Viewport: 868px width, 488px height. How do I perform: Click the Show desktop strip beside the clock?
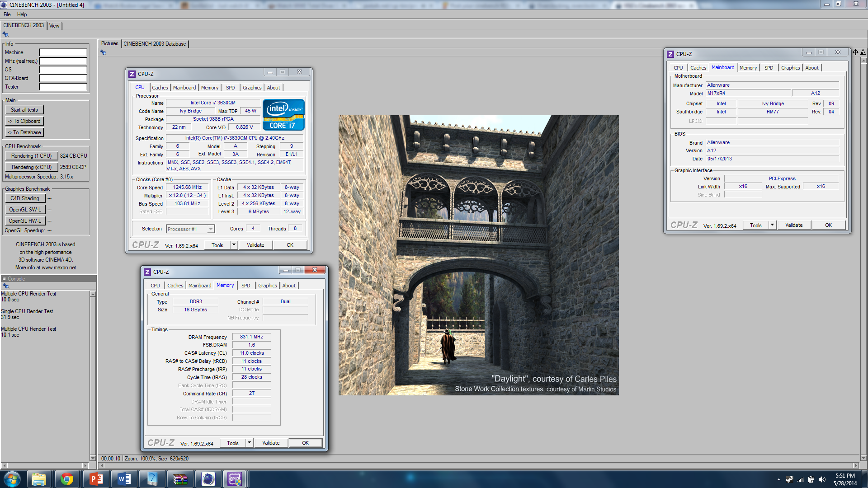[865, 479]
